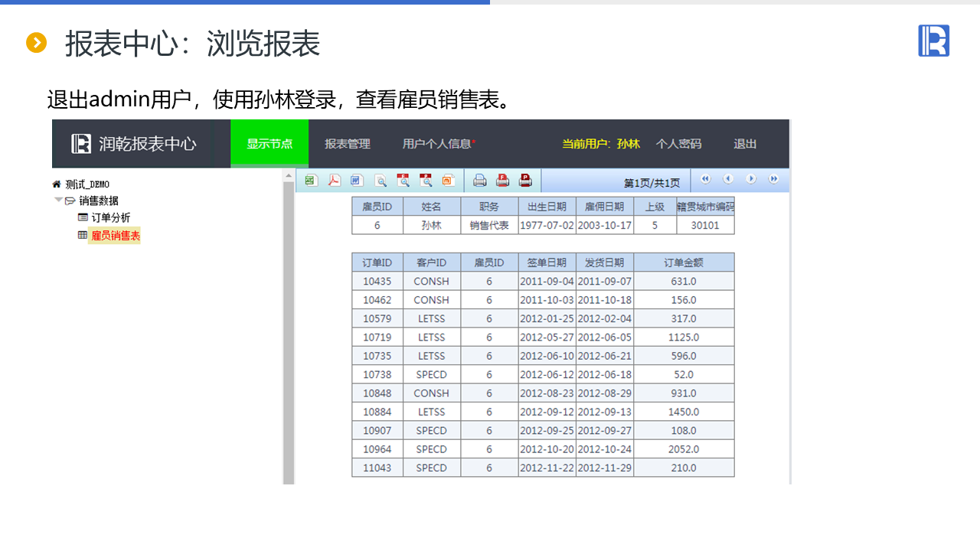980x551 pixels.
Task: Go to the previous page arrow
Action: 728,179
